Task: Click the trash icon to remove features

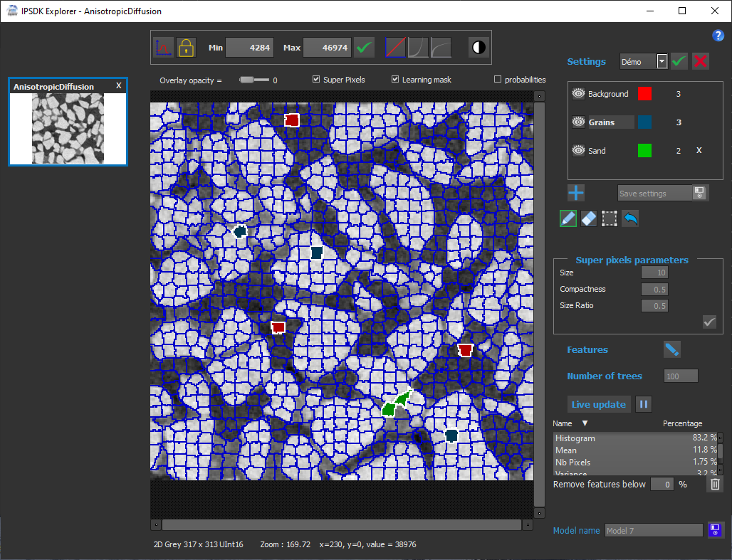Action: tap(715, 484)
